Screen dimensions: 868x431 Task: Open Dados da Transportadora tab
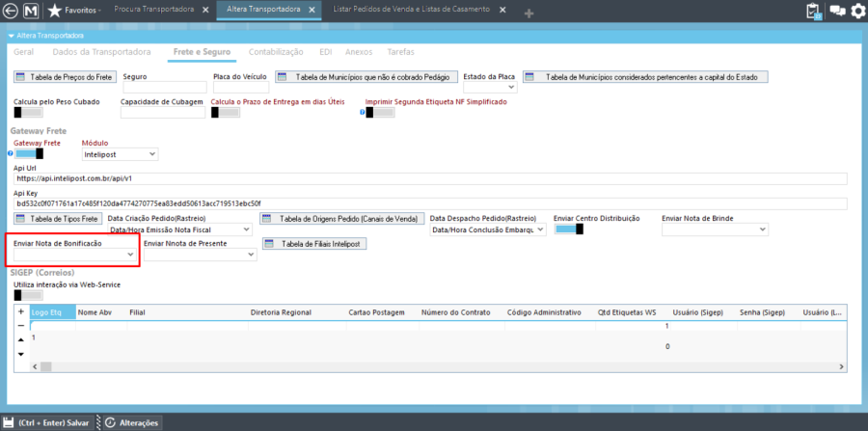pos(101,52)
